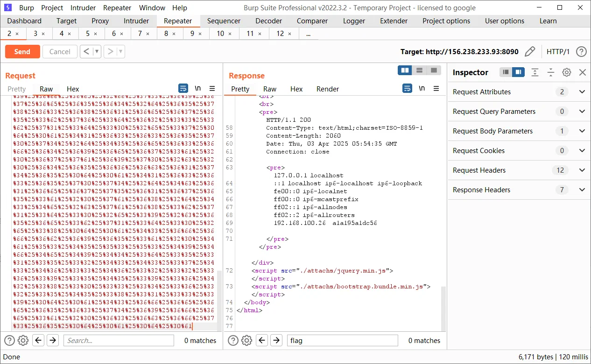Image resolution: width=591 pixels, height=364 pixels.
Task: Toggle non-printable characters in Request panel
Action: point(198,89)
